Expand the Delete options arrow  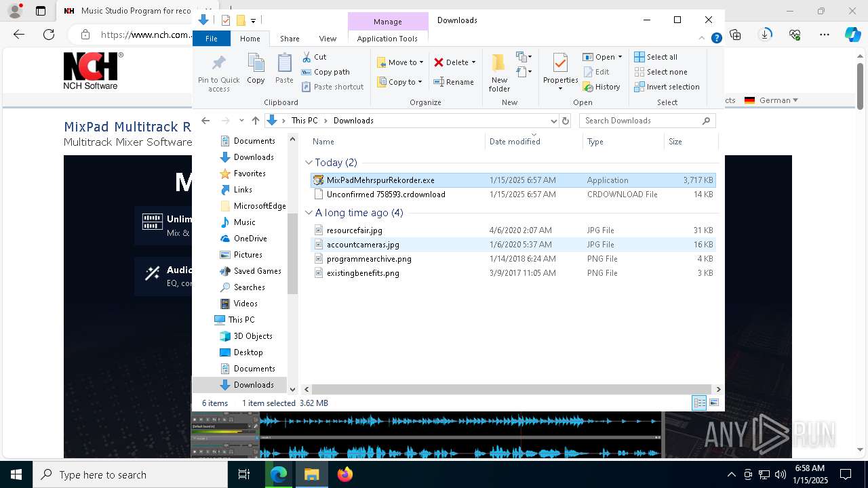[473, 62]
